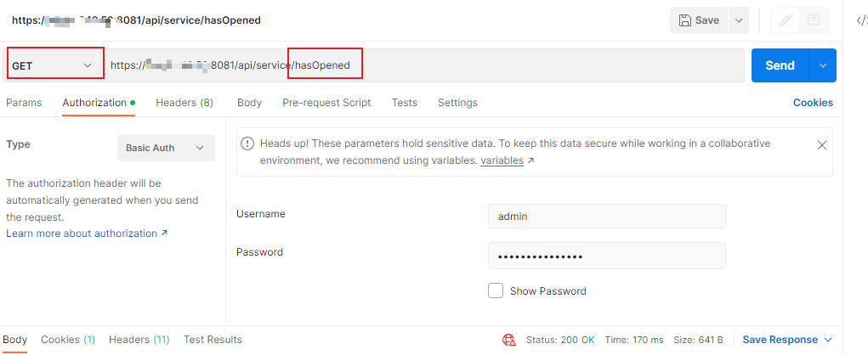Switch to the Params tab
This screenshot has width=868, height=355.
click(x=24, y=103)
